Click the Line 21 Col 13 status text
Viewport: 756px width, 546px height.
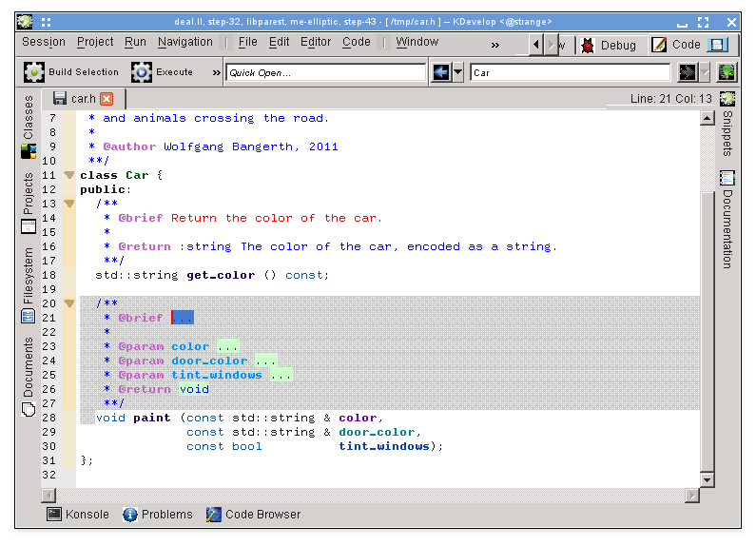point(671,98)
